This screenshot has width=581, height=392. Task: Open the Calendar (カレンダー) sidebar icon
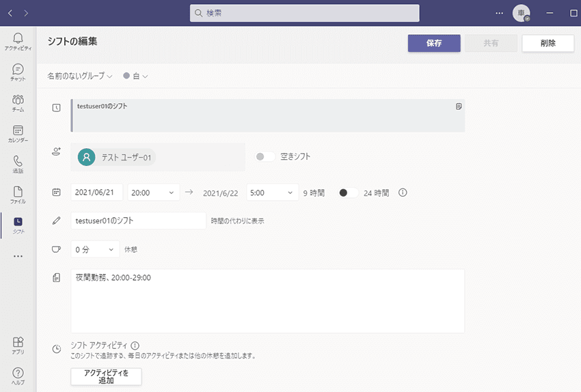pyautogui.click(x=18, y=134)
